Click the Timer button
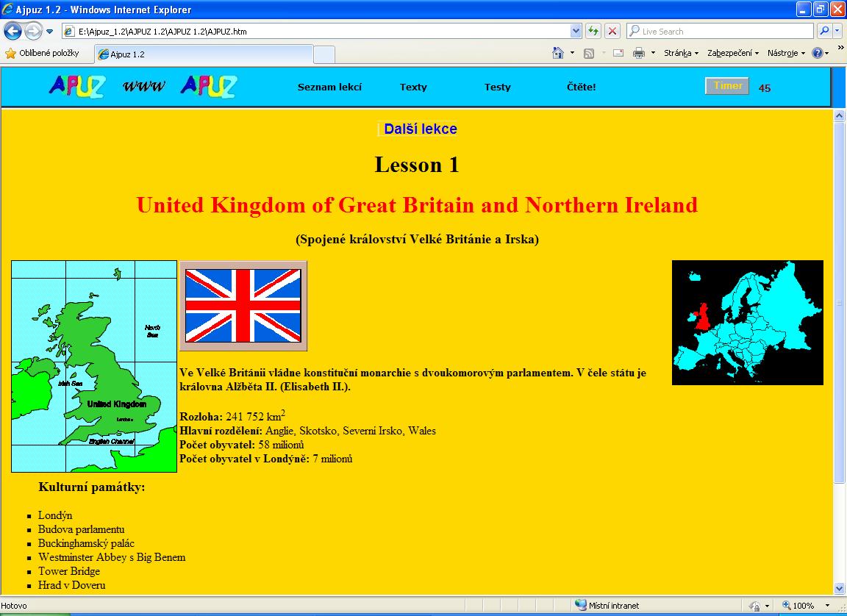 pyautogui.click(x=727, y=86)
